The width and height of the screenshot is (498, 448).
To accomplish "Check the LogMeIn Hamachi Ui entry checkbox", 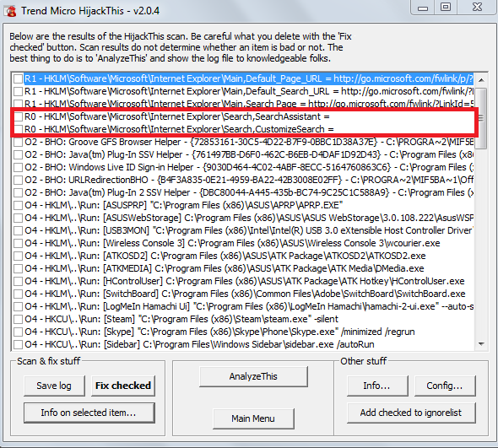I will pyautogui.click(x=19, y=306).
